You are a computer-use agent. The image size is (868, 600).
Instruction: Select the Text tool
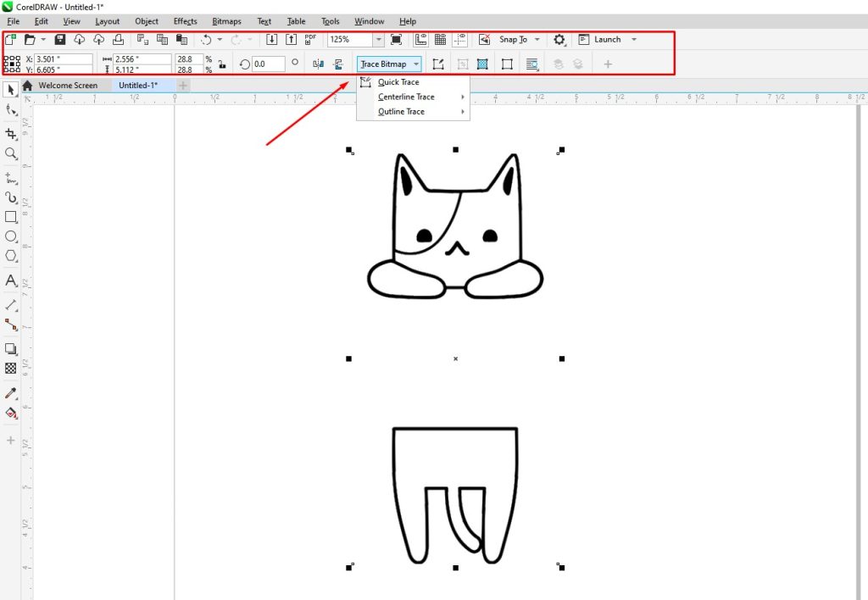click(10, 280)
